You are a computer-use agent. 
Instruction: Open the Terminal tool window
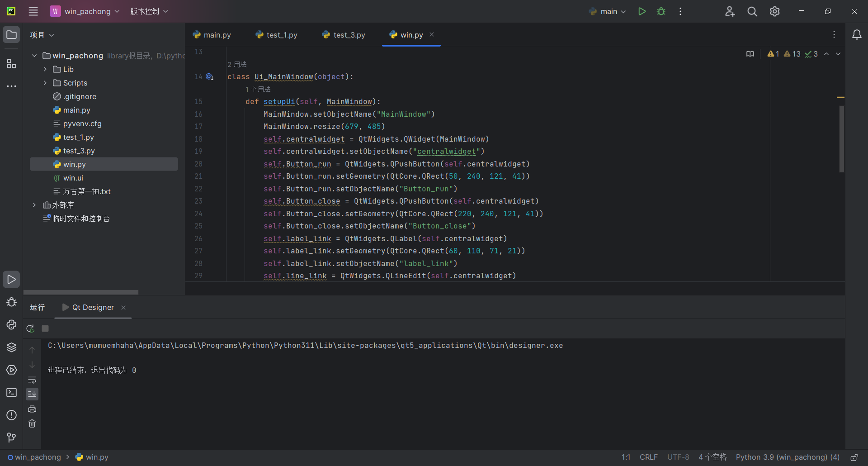coord(11,393)
